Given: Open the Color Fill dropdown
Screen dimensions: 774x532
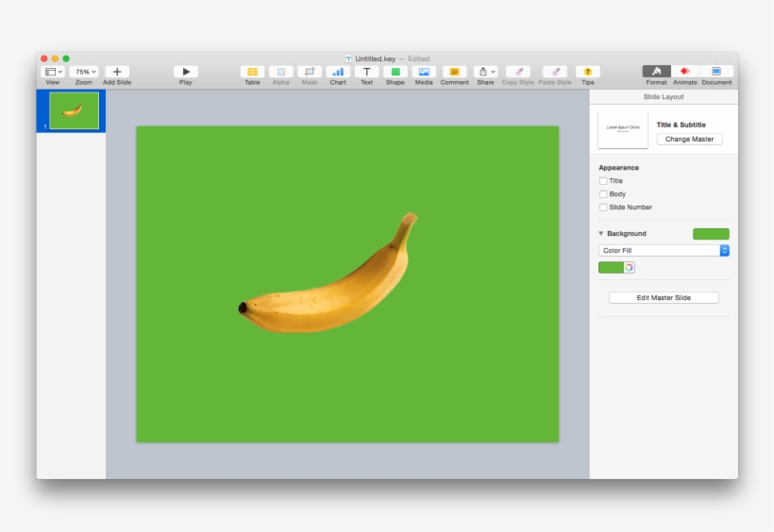Looking at the screenshot, I should coord(664,251).
